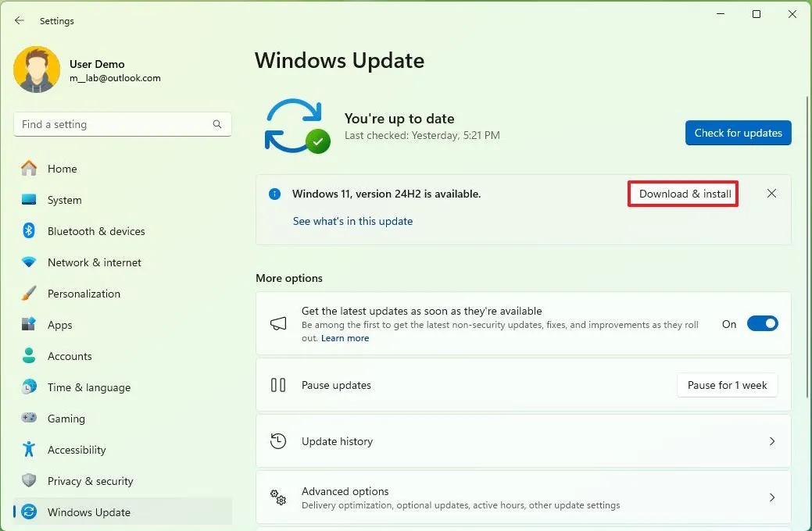The width and height of the screenshot is (812, 531).
Task: Disable getting latest updates as soon as available
Action: click(762, 323)
